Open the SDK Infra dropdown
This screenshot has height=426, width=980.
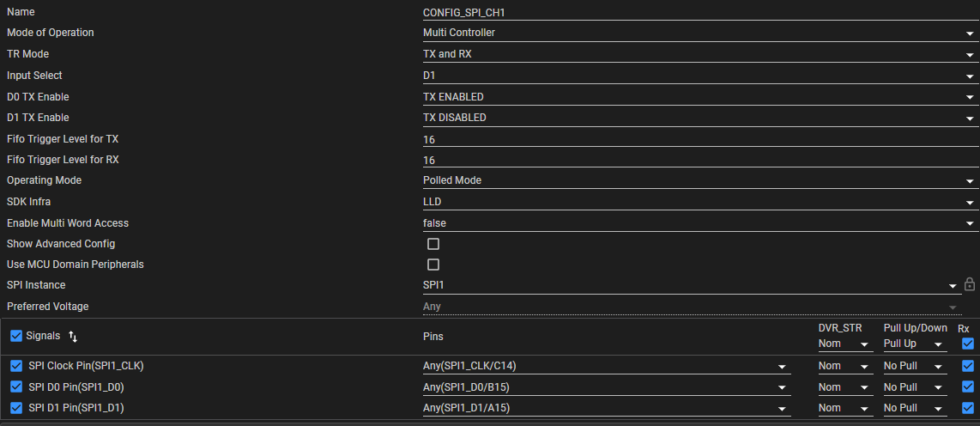700,202
